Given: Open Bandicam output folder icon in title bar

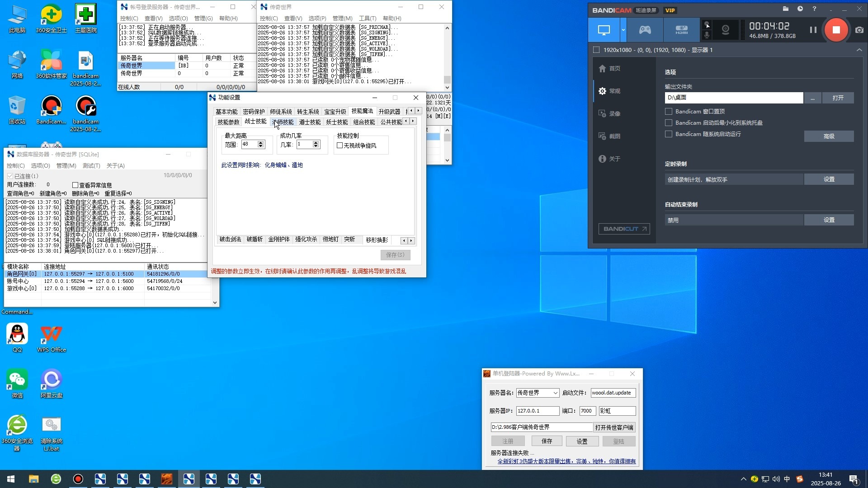Looking at the screenshot, I should click(786, 9).
